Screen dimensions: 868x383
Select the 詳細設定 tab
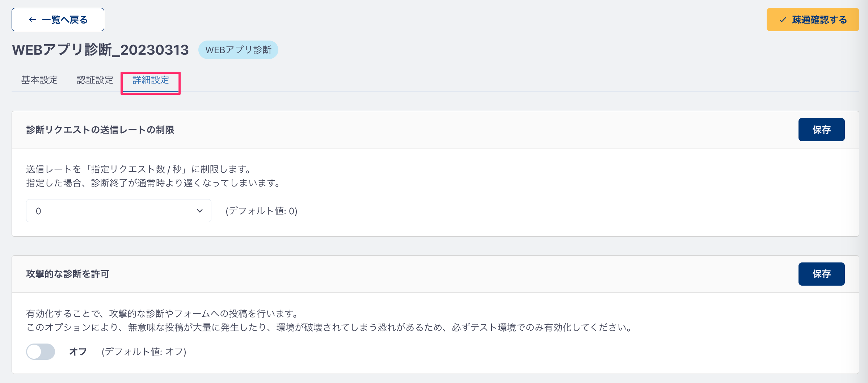[x=151, y=80]
